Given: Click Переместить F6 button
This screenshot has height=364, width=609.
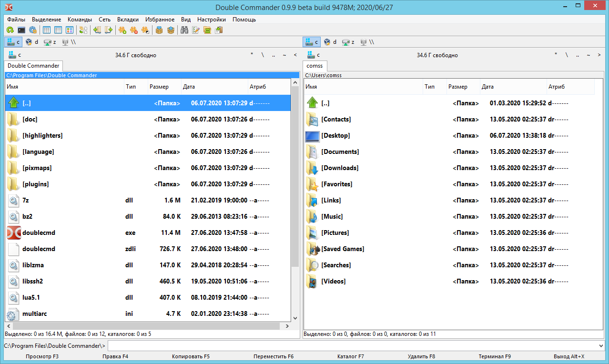Looking at the screenshot, I should 274,356.
